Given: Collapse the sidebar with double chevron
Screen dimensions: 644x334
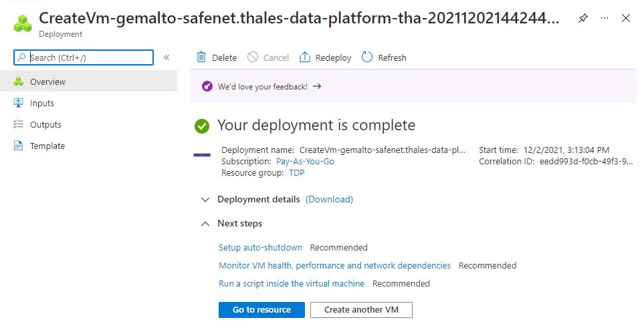Looking at the screenshot, I should [x=167, y=57].
